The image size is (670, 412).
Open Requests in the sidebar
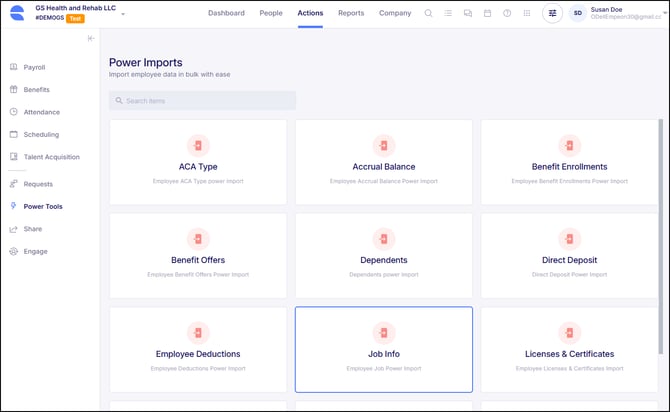point(38,184)
